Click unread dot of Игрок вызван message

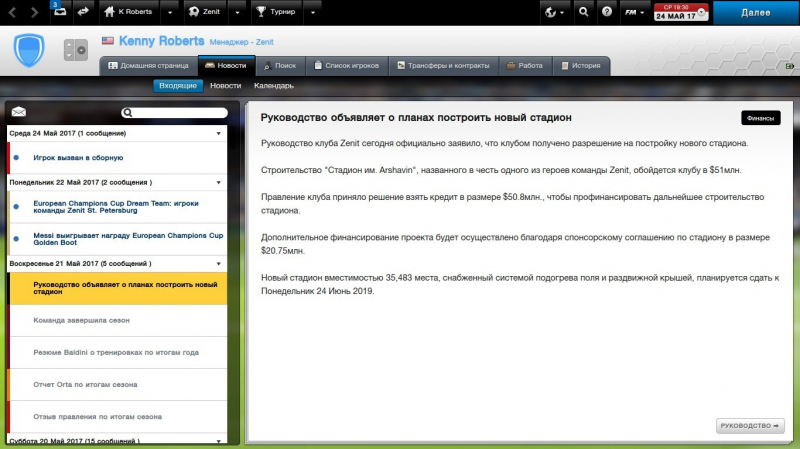(x=16, y=158)
